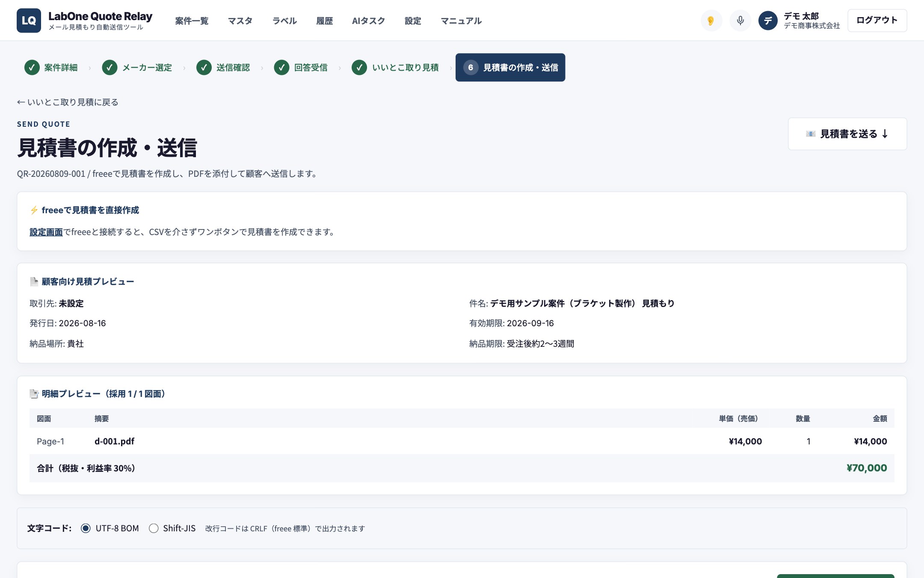Click the 受注後約2〜3週間 delivery value
Image resolution: width=924 pixels, height=578 pixels.
[540, 344]
